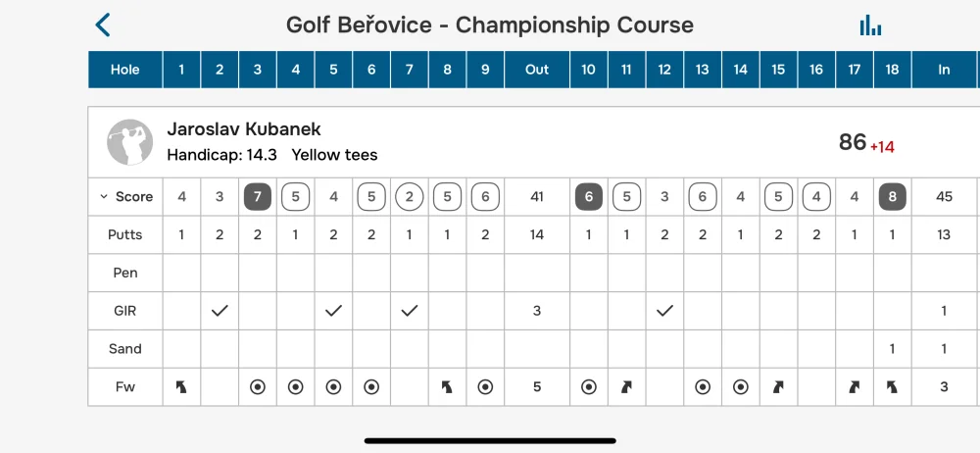This screenshot has height=453, width=980.
Task: Tap the total score 86
Action: coord(852,142)
